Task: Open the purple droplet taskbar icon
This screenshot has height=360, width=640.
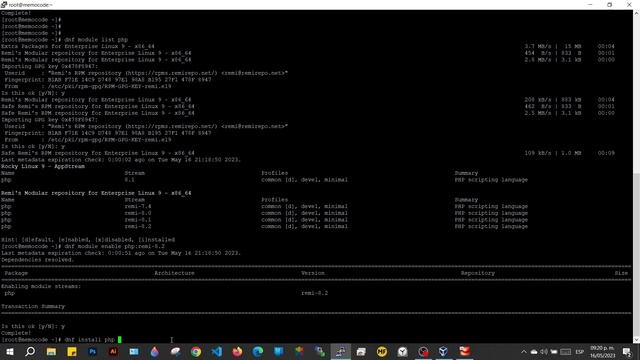Action: coord(154,351)
